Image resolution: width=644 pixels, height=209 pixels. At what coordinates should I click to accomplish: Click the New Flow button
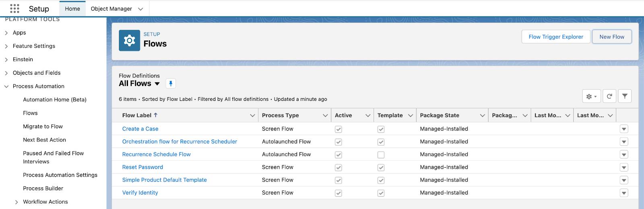612,37
